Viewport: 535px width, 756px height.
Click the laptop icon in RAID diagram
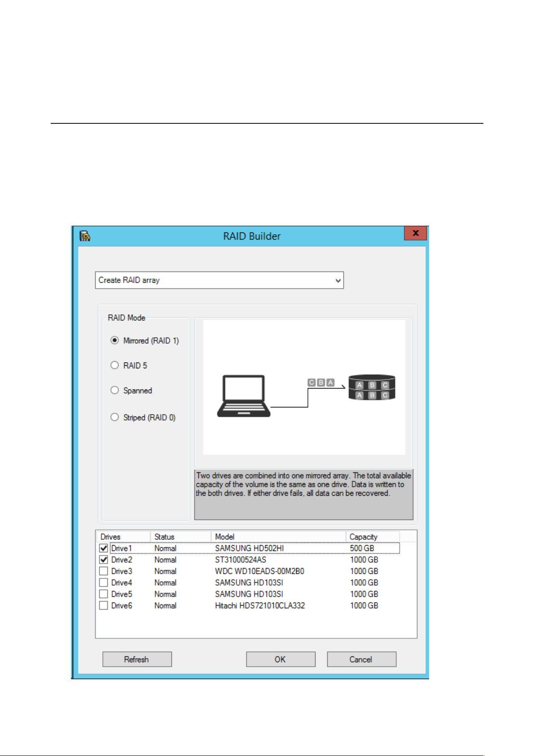(244, 396)
